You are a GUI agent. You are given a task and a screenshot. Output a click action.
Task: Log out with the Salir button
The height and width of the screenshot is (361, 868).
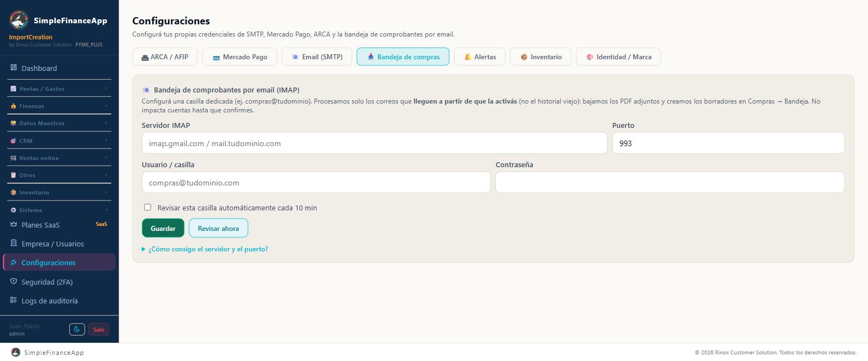pos(99,329)
